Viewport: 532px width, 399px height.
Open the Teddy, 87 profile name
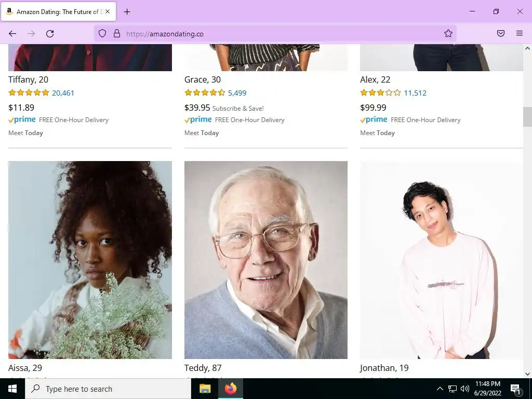[203, 368]
